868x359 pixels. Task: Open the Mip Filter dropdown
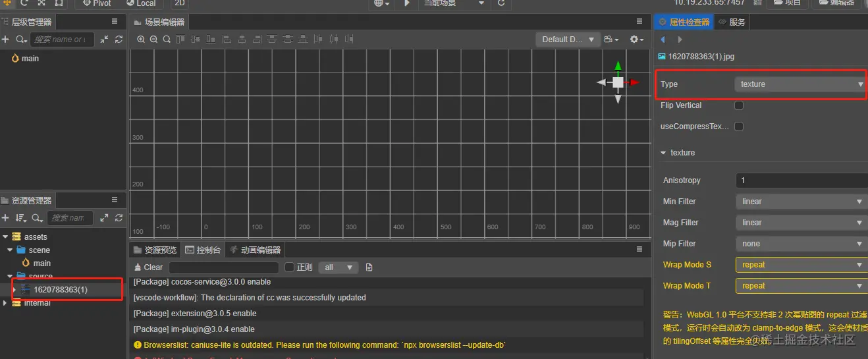click(x=801, y=244)
